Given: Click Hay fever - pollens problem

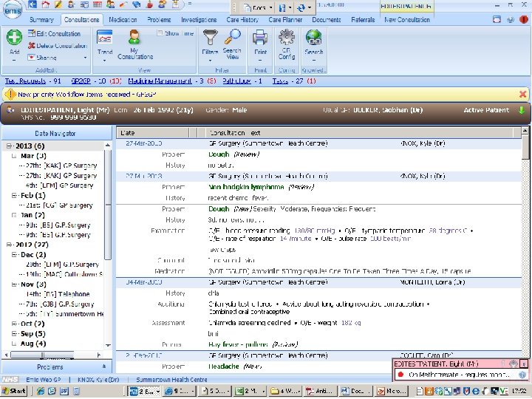Looking at the screenshot, I should point(253,344).
